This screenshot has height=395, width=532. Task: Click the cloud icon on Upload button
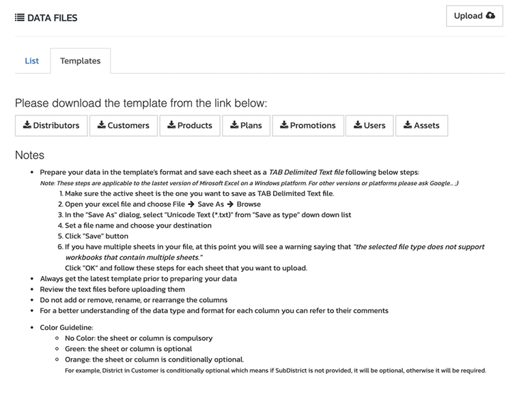(490, 16)
